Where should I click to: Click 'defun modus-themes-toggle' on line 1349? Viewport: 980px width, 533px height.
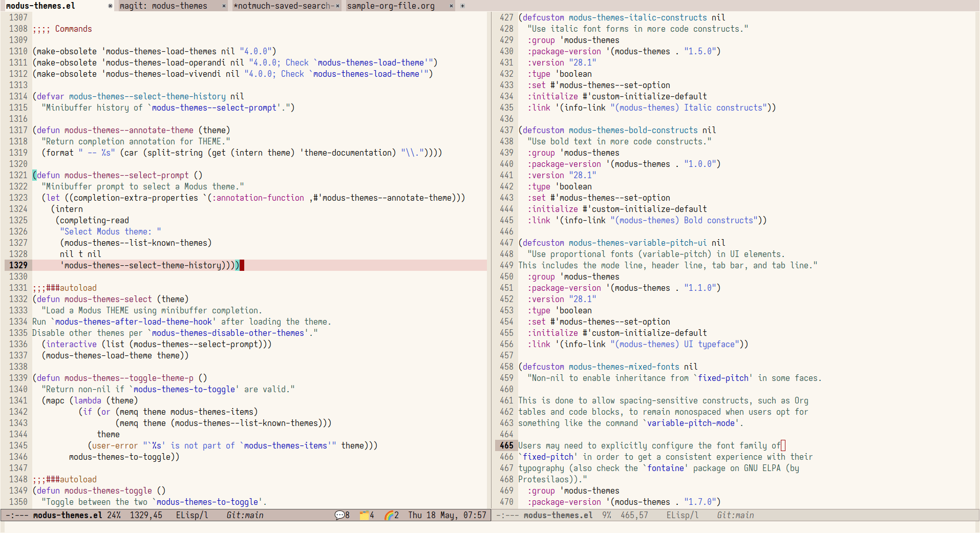pyautogui.click(x=94, y=491)
